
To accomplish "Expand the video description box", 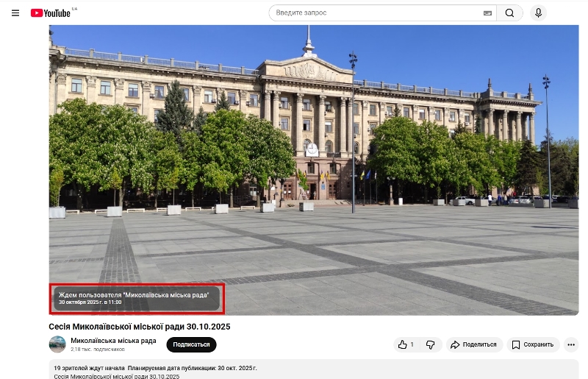I will click(309, 370).
